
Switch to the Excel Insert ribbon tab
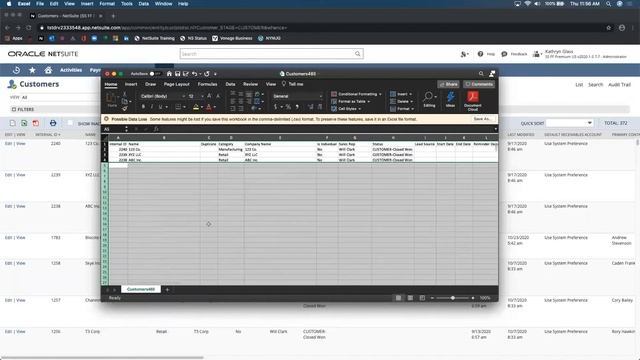(x=131, y=84)
